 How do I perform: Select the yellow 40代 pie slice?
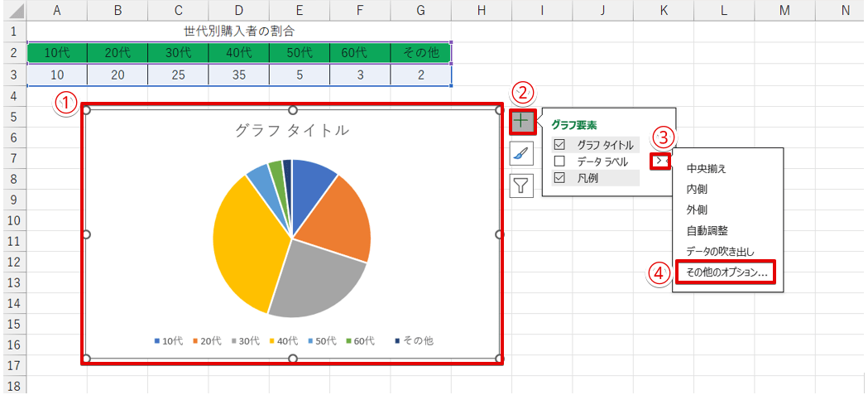[244, 240]
